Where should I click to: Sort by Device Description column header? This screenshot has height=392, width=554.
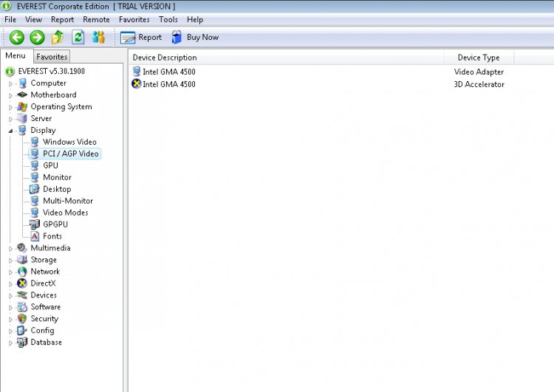tap(286, 58)
